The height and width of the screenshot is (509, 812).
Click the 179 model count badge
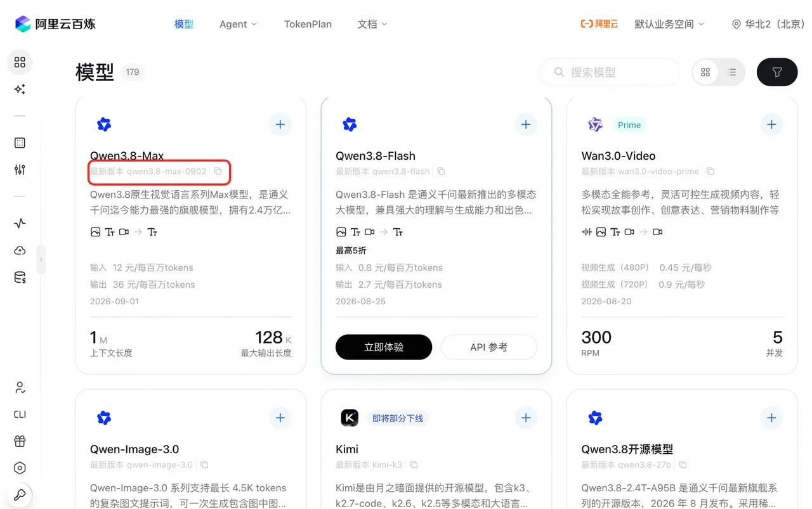133,72
